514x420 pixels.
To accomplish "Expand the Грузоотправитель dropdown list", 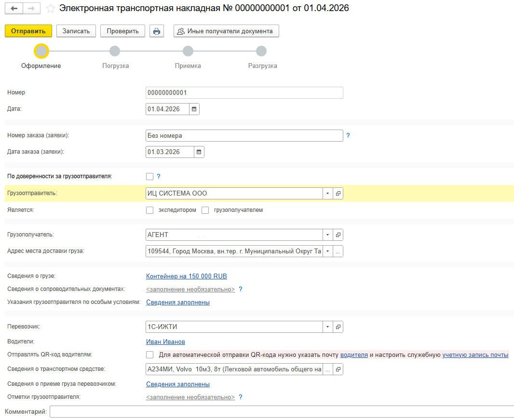I will tap(327, 194).
